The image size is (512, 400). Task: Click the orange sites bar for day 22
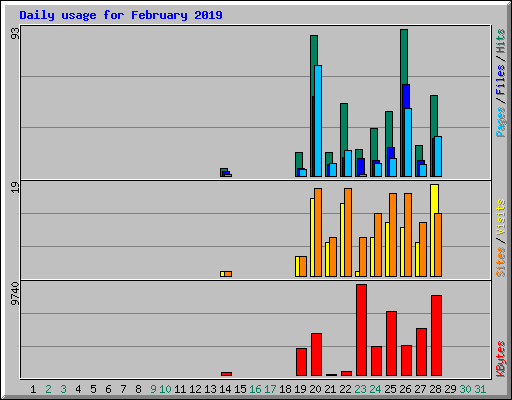348,232
